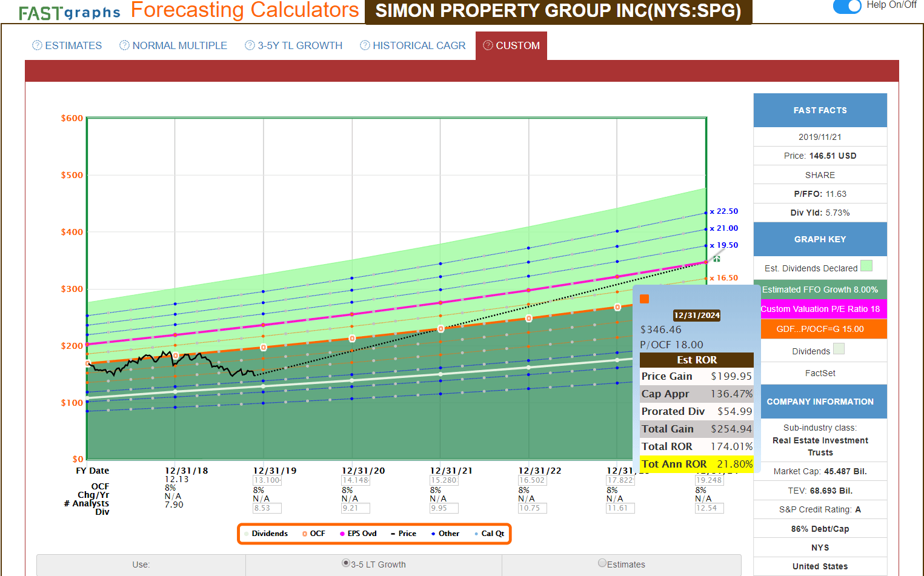924x576 pixels.
Task: Click Est. Dividends Declared green swatch
Action: point(866,265)
